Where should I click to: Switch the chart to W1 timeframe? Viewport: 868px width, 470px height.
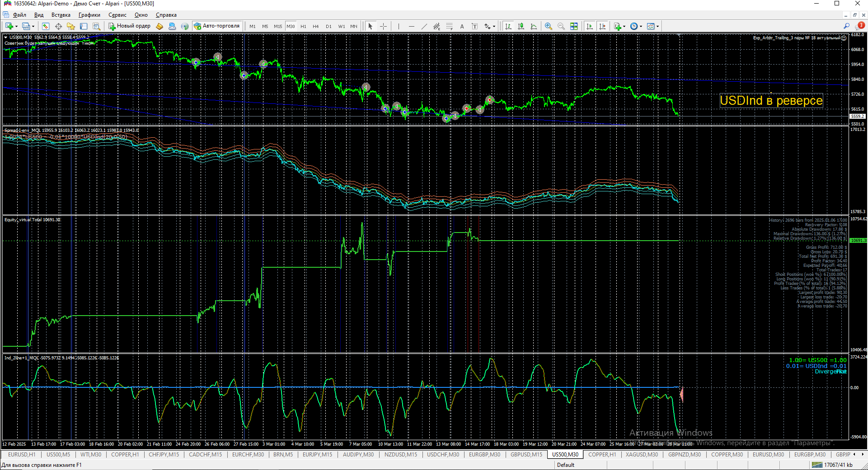342,26
